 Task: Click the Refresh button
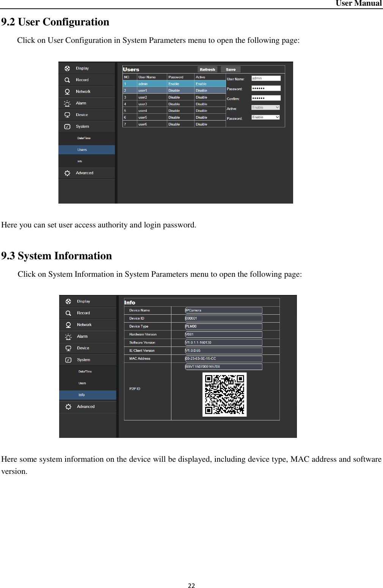(207, 70)
